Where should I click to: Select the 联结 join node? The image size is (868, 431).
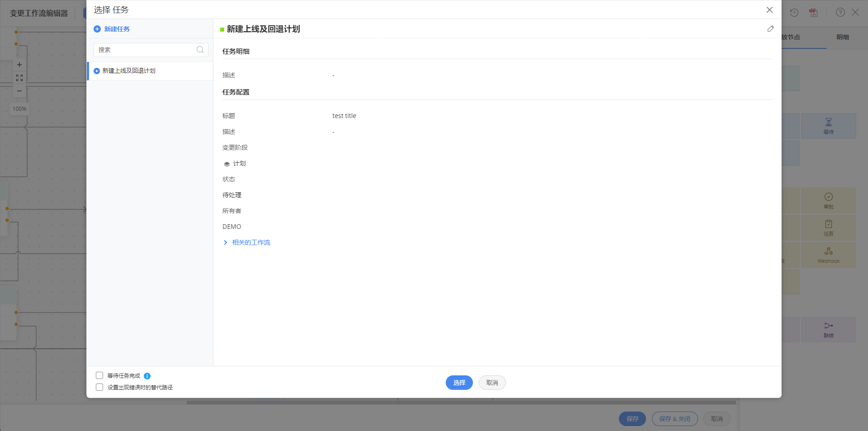tap(829, 330)
